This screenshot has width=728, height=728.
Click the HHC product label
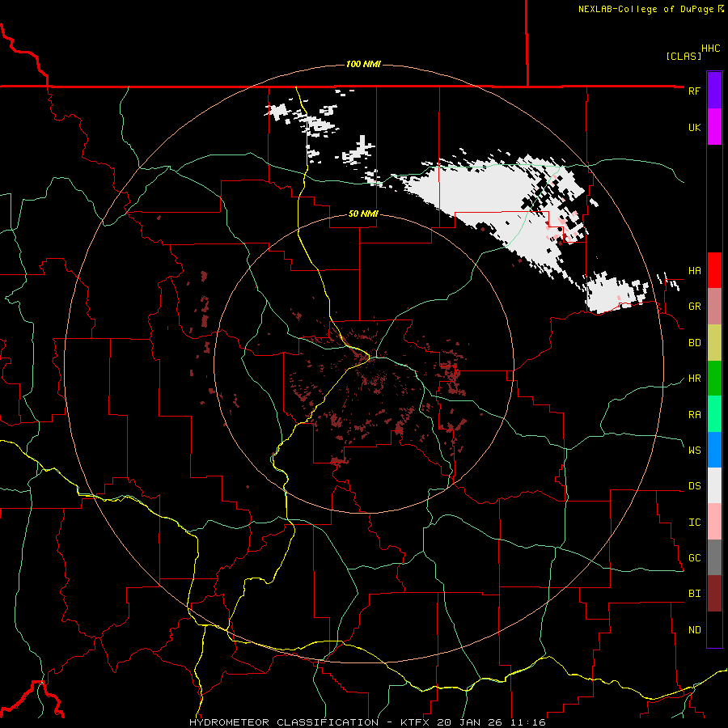[710, 49]
